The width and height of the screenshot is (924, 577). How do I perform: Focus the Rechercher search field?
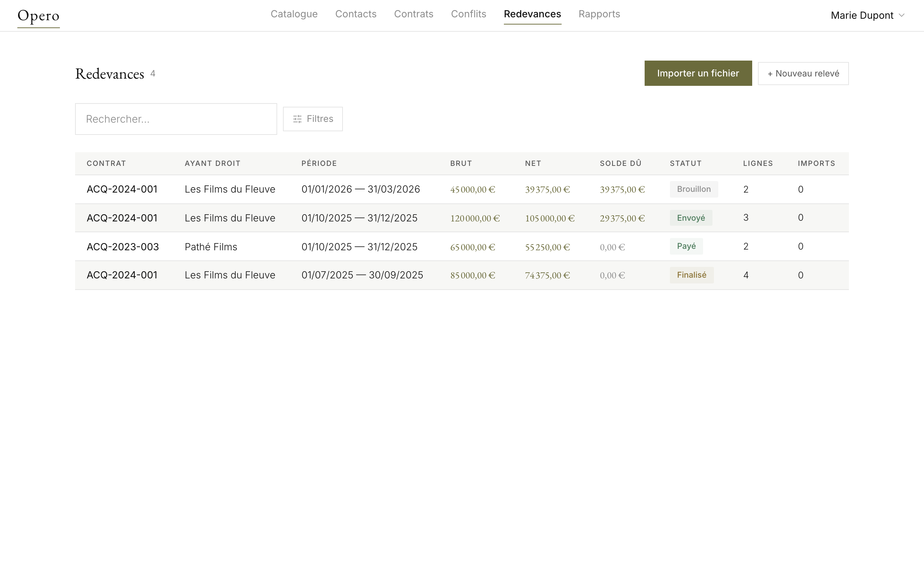tap(176, 119)
